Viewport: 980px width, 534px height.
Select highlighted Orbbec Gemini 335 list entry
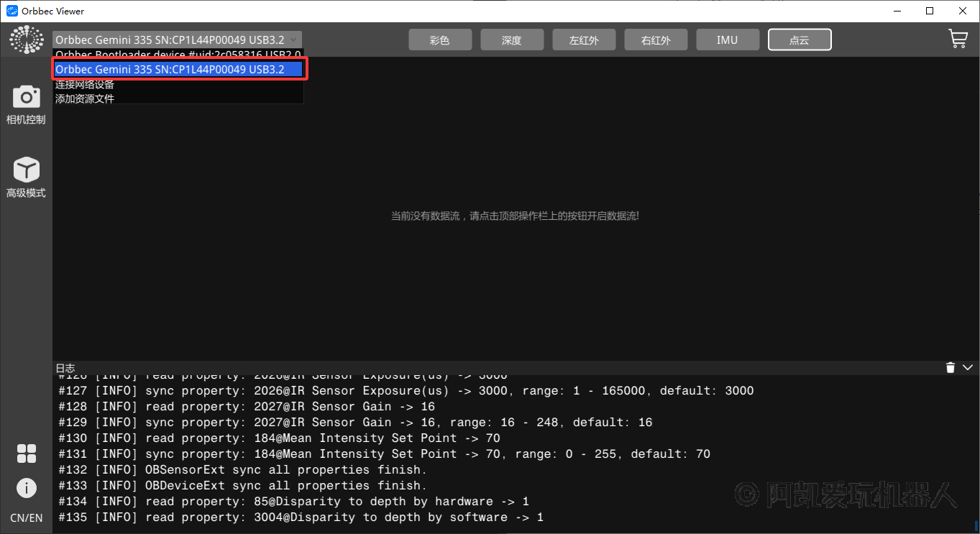(x=178, y=70)
